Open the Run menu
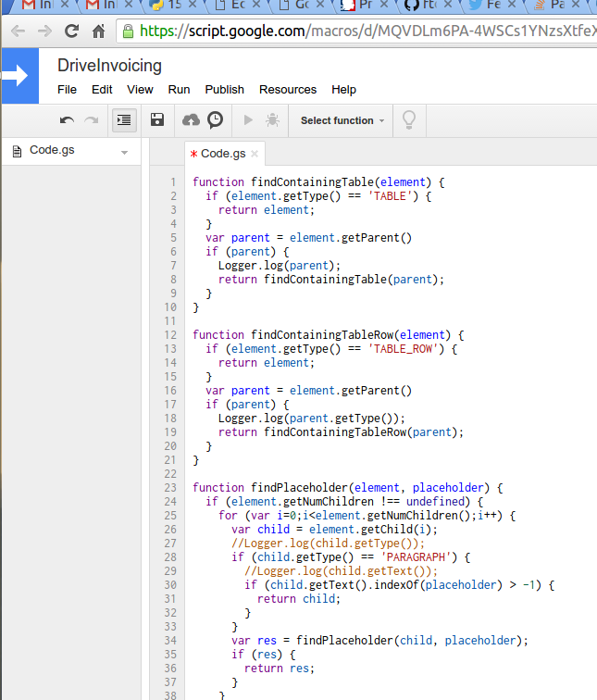 (179, 90)
